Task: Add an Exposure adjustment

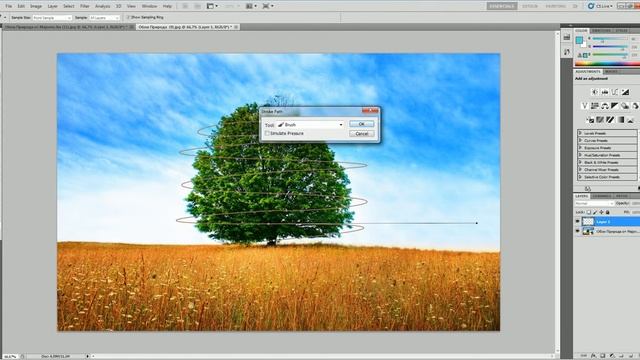Action: tap(625, 92)
